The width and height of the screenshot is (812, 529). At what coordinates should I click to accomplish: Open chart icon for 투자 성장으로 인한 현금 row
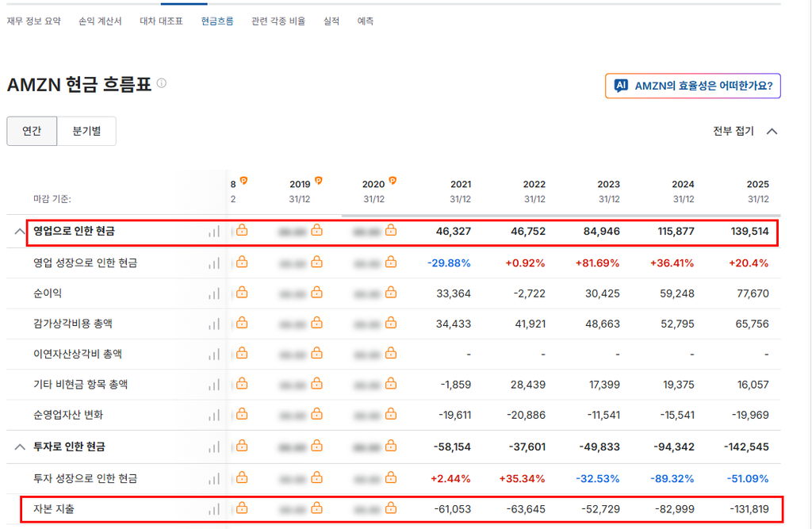(x=214, y=479)
